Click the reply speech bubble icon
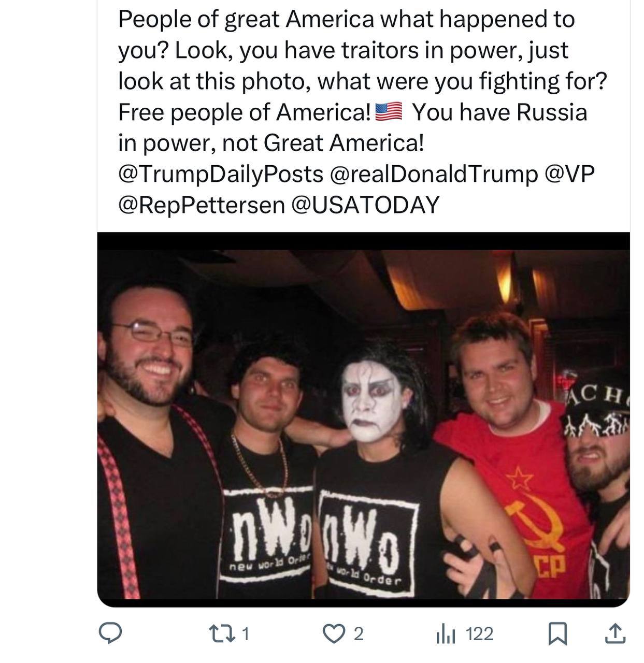The height and width of the screenshot is (663, 644). 110,633
